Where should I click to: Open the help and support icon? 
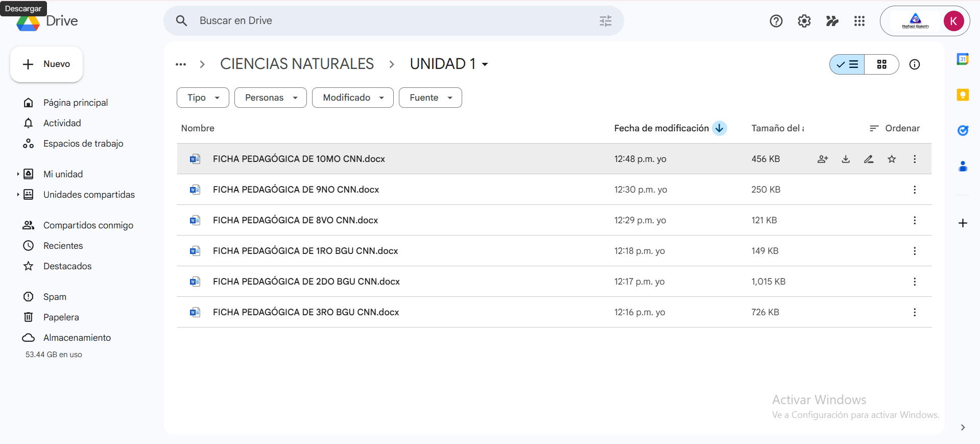(776, 21)
